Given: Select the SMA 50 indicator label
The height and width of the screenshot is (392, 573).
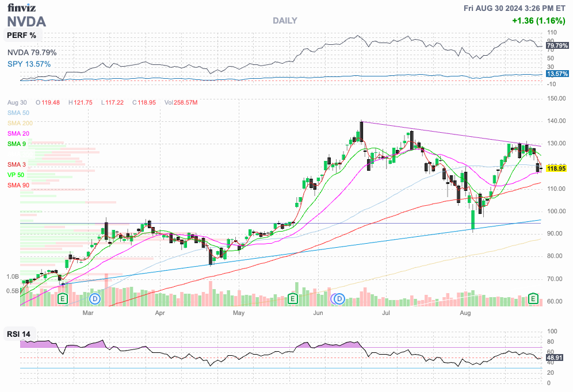Looking at the screenshot, I should point(18,113).
